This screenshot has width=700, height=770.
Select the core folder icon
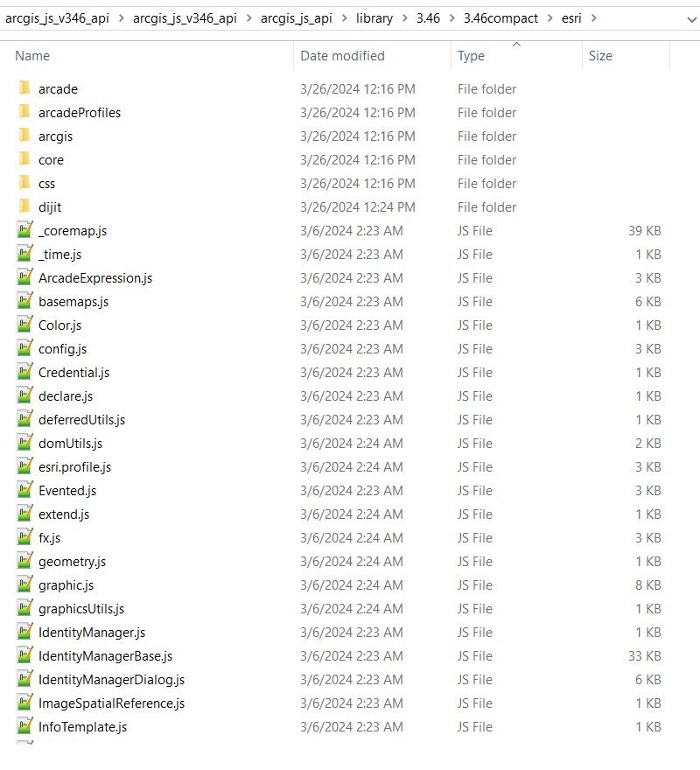point(24,159)
